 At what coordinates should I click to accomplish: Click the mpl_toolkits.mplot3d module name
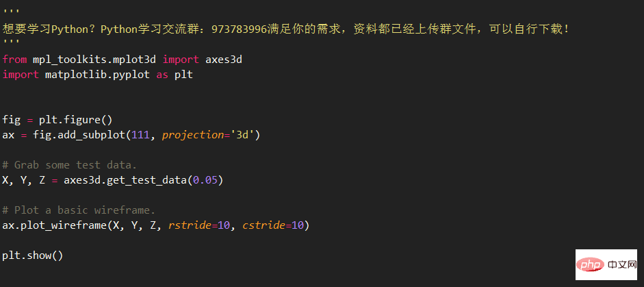click(x=94, y=60)
